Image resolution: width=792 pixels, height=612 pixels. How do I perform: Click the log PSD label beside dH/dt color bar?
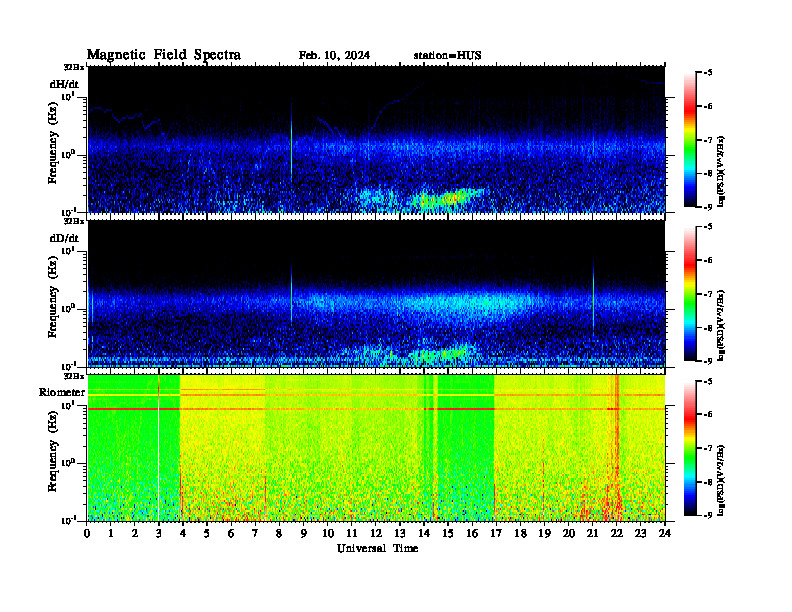(x=722, y=171)
